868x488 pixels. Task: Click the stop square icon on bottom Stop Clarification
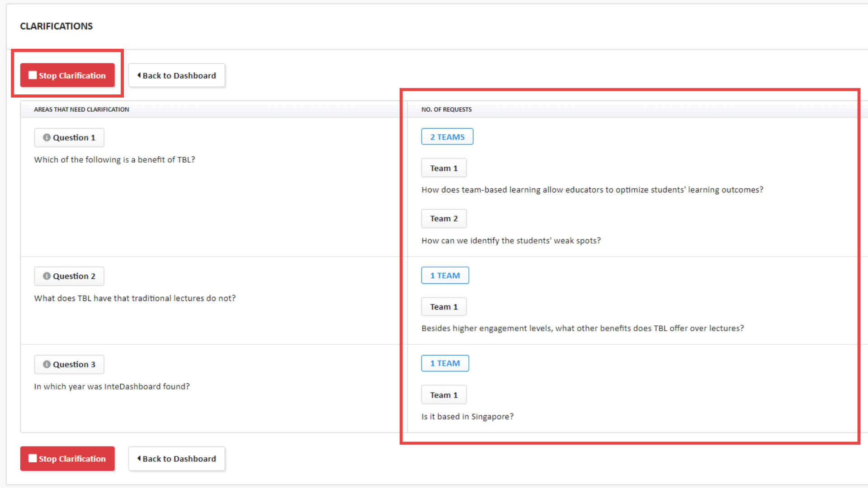tap(32, 458)
